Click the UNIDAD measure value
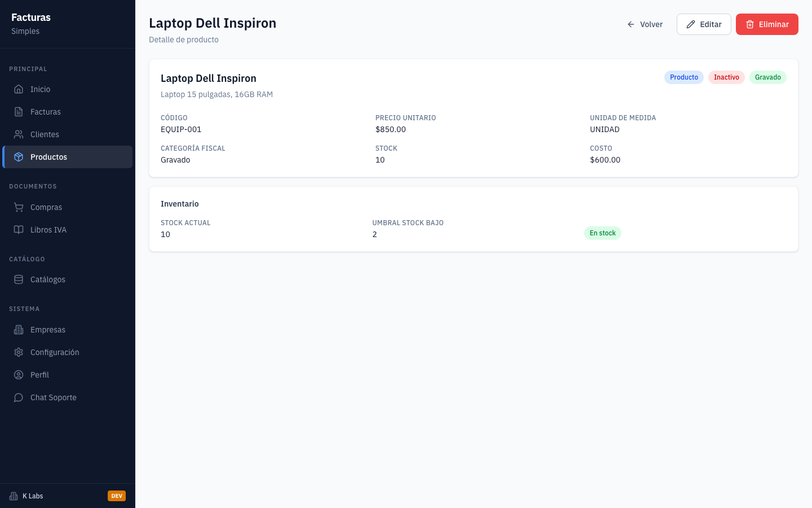The image size is (812, 508). 604,129
